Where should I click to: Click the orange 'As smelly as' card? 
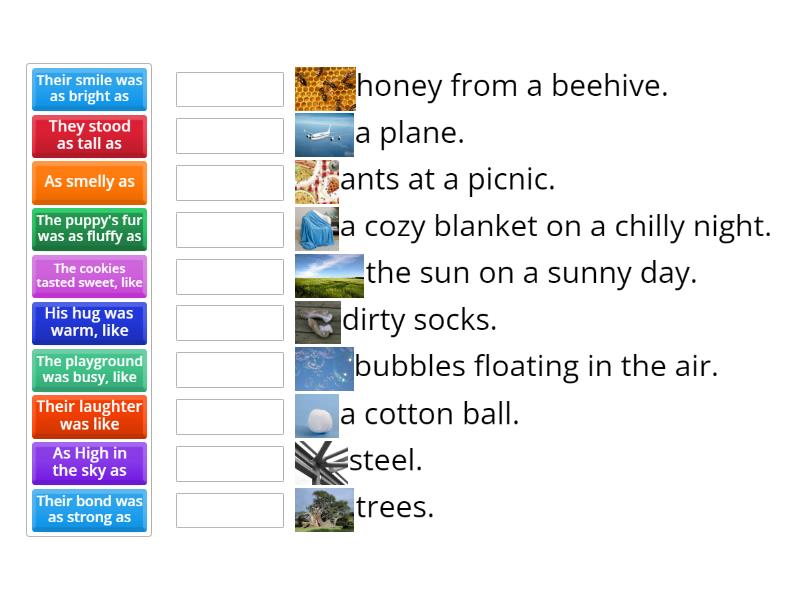coord(88,182)
